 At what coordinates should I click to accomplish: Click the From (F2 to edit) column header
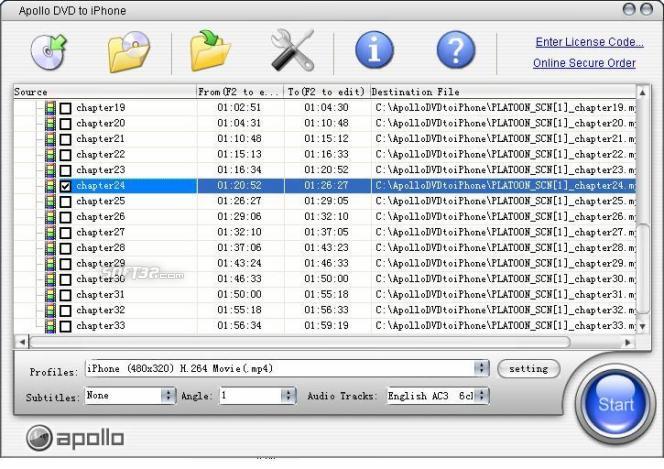tap(240, 92)
